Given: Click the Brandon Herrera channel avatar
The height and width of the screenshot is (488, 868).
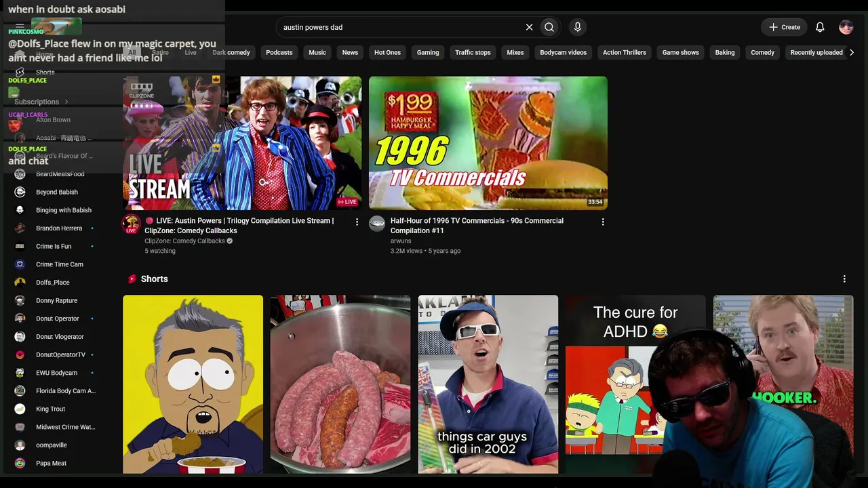Looking at the screenshot, I should point(20,228).
